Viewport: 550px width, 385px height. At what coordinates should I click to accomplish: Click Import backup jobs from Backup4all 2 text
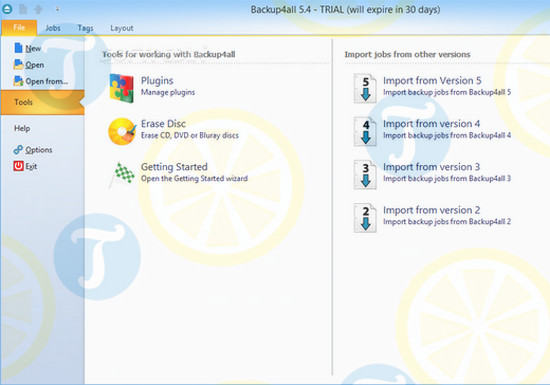[x=447, y=222]
